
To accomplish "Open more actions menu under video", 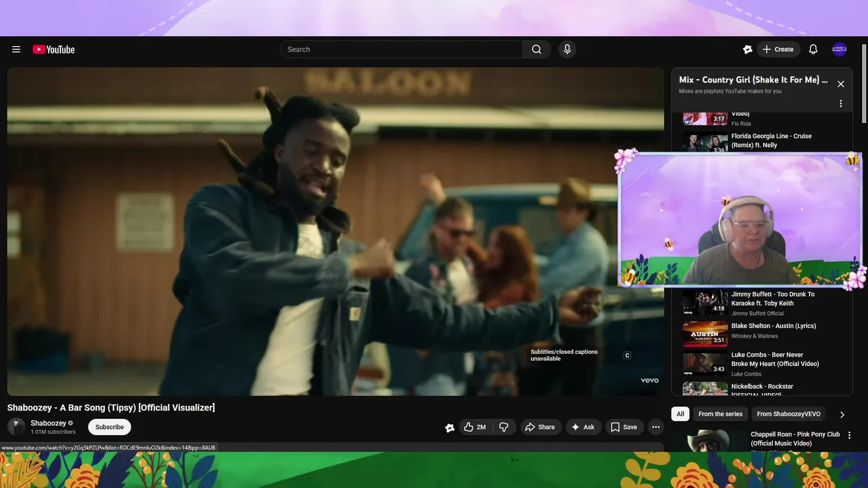I will pyautogui.click(x=656, y=427).
